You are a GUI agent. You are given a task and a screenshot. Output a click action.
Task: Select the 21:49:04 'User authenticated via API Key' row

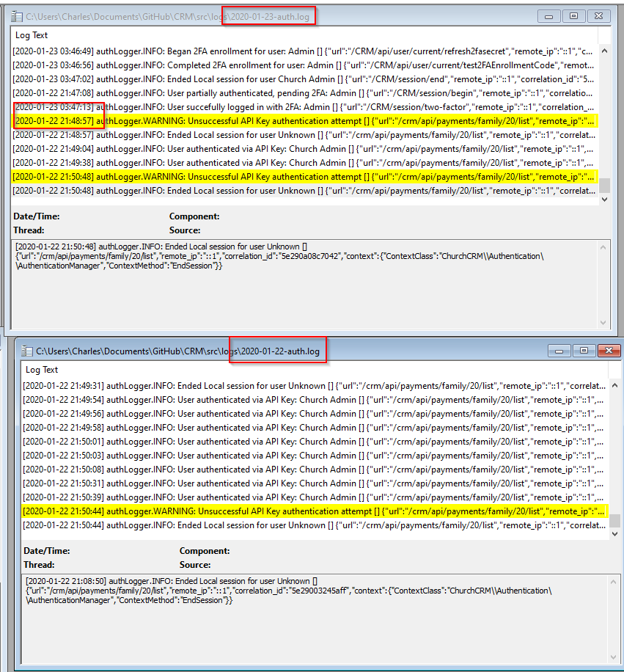click(x=304, y=149)
